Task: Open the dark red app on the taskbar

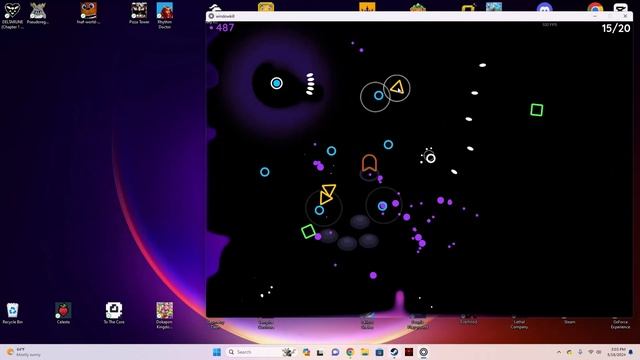Action: [409, 352]
